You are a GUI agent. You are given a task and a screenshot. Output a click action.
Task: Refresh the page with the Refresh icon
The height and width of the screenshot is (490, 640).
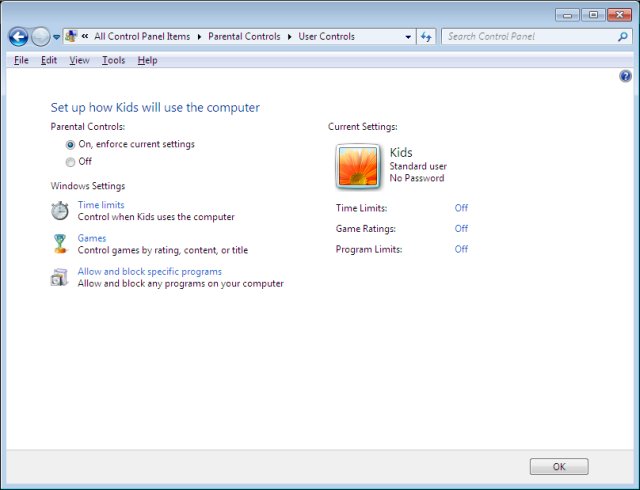(x=426, y=37)
